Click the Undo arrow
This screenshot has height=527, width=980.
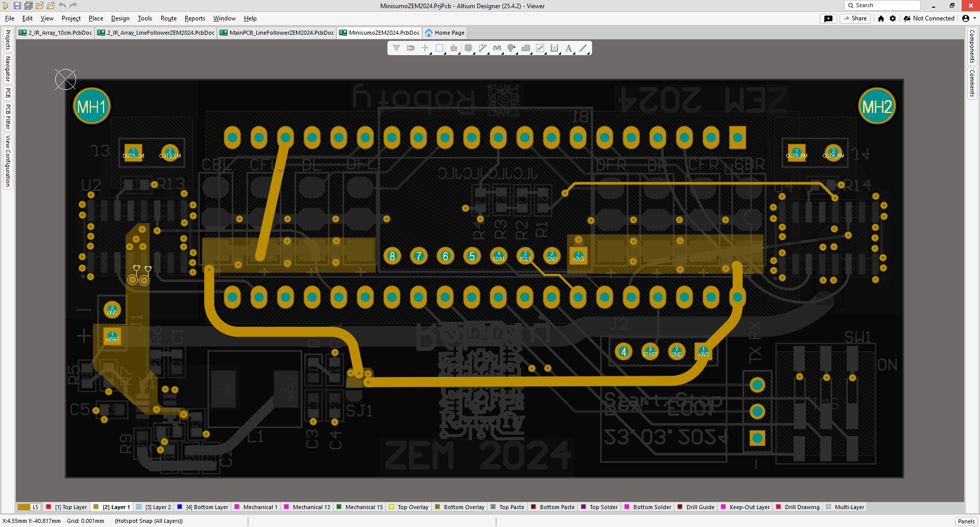(x=62, y=6)
